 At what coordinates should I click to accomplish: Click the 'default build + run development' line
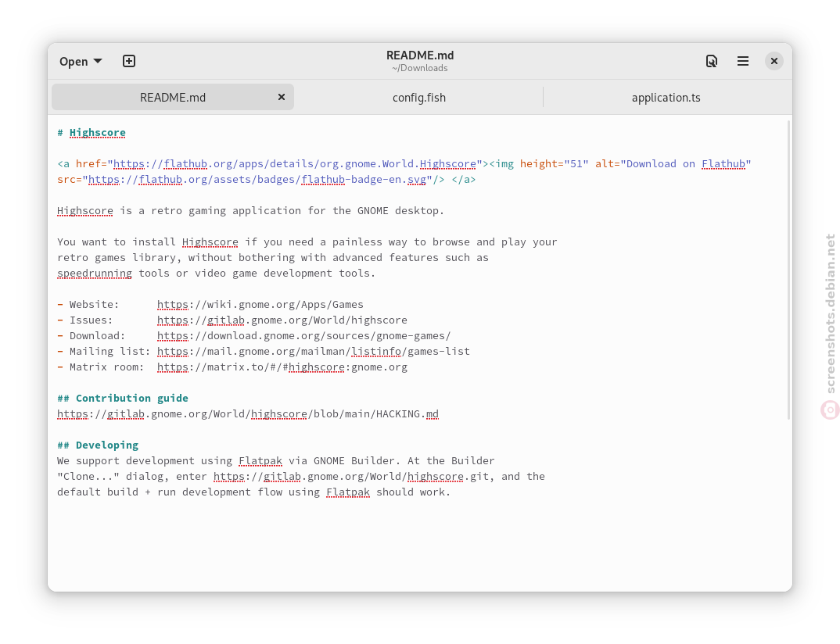point(254,492)
